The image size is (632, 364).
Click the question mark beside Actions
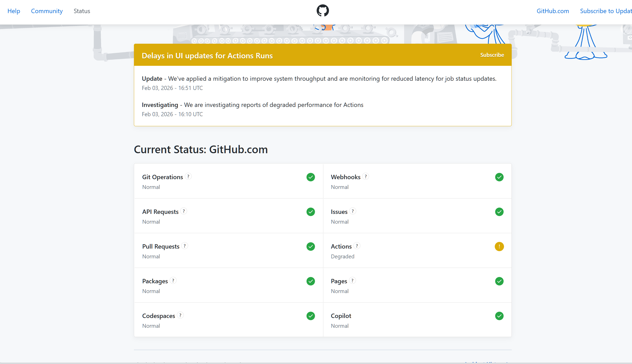[x=357, y=246]
